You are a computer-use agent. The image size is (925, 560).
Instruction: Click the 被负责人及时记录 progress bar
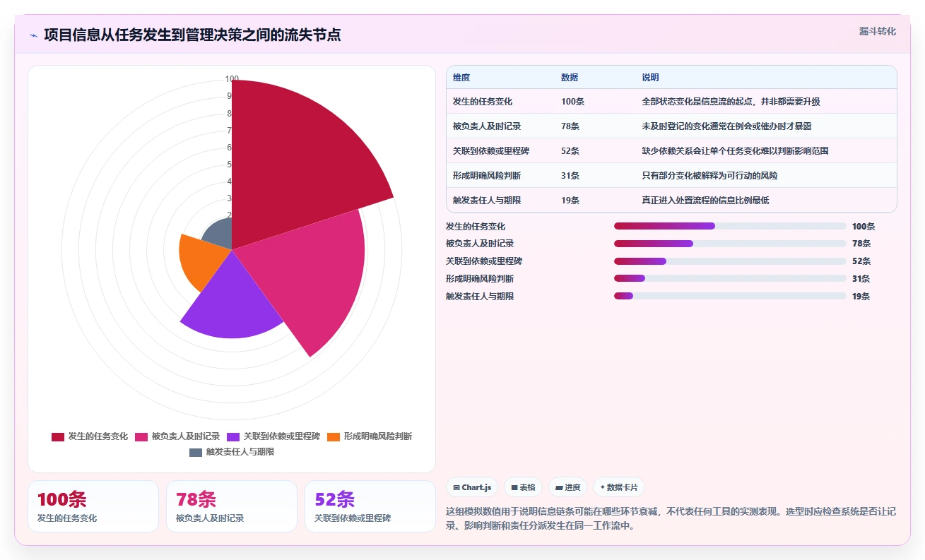(730, 244)
